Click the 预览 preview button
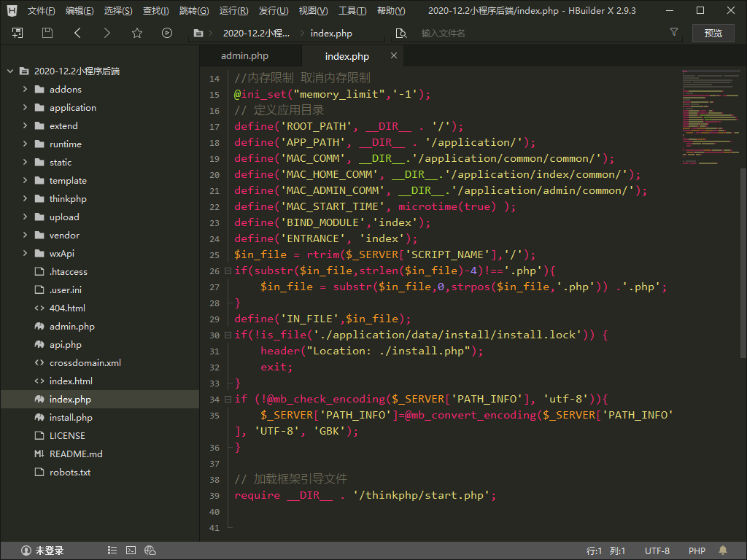Viewport: 747px width, 560px height. pyautogui.click(x=713, y=33)
